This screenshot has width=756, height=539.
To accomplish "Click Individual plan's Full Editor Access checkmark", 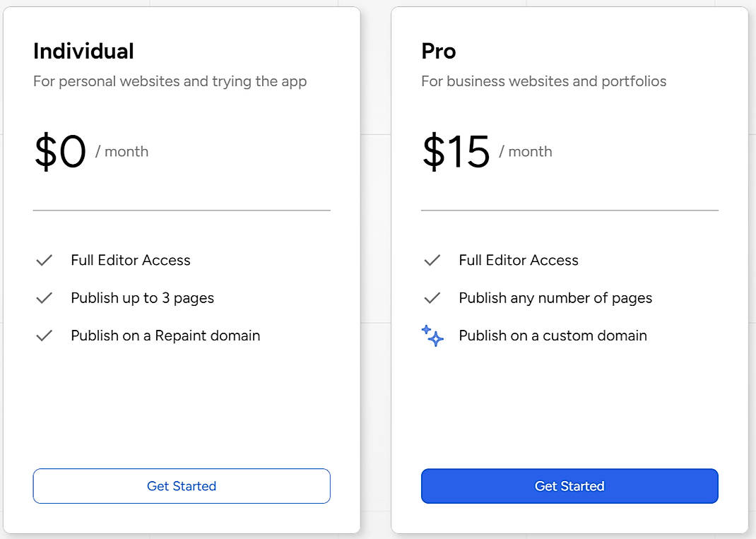I will [44, 261].
